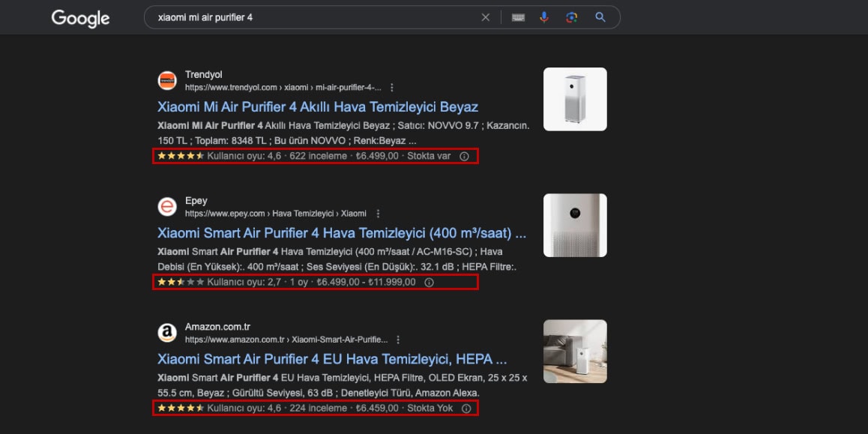Click the www.trendyol.com breadcrumb URL
This screenshot has height=434, width=868.
283,88
